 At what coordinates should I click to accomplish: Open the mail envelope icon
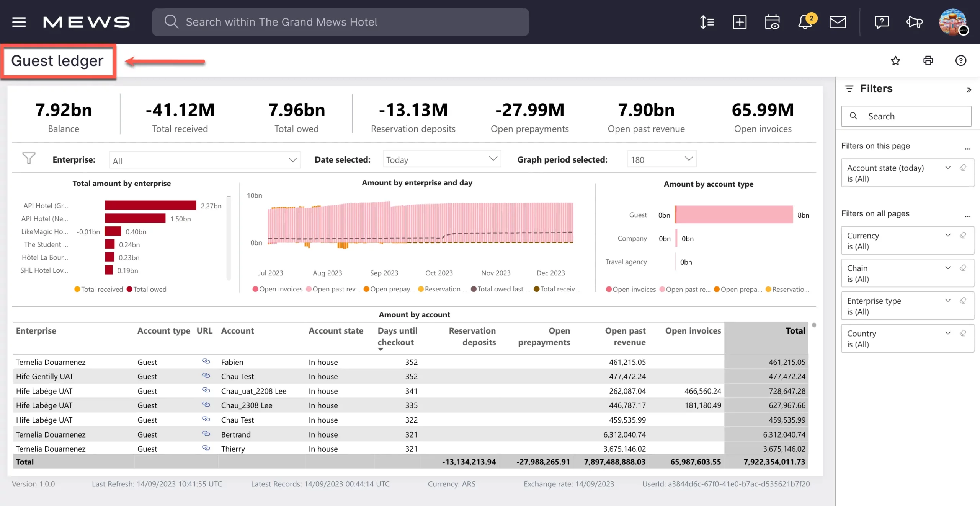(x=837, y=22)
